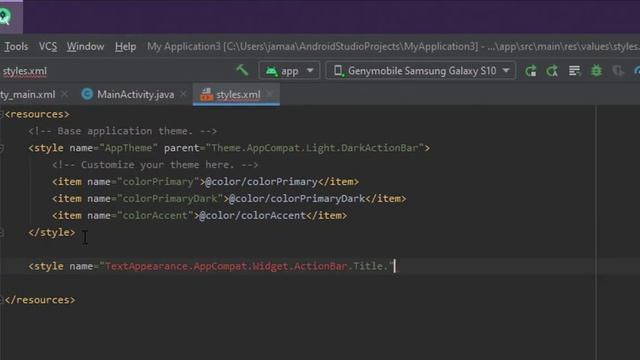Screen dimensions: 640x360
Task: Open the Help menu
Action: (125, 47)
